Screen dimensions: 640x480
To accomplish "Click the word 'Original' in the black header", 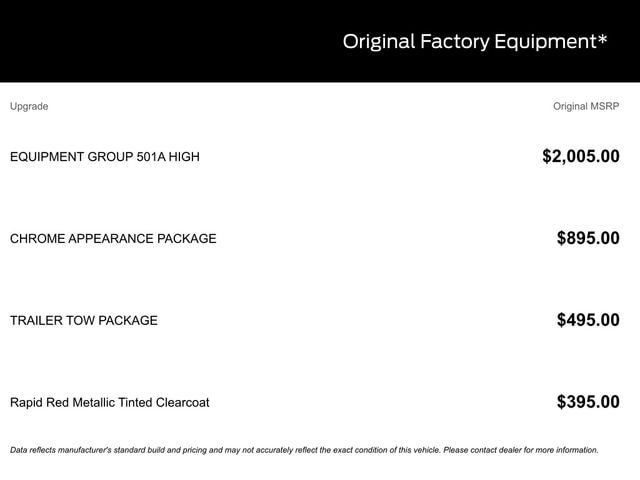I will (378, 42).
